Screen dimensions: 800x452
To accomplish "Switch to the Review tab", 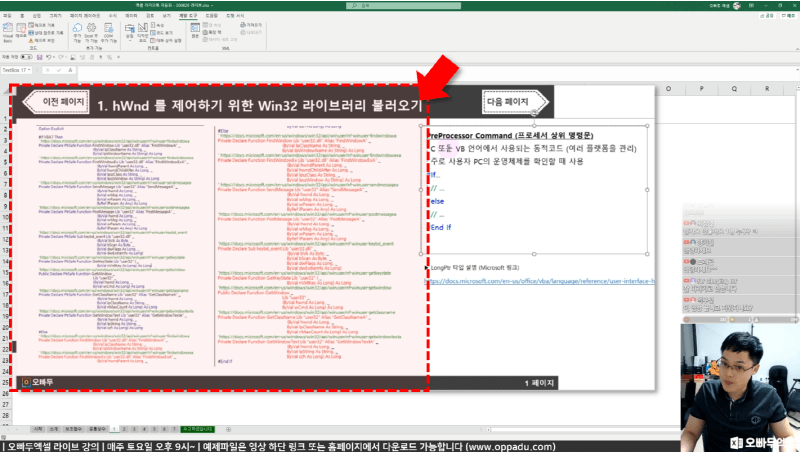I will pos(150,16).
